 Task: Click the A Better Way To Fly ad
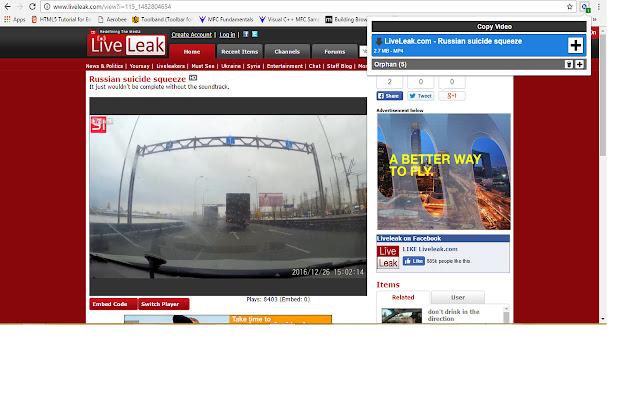[x=444, y=171]
